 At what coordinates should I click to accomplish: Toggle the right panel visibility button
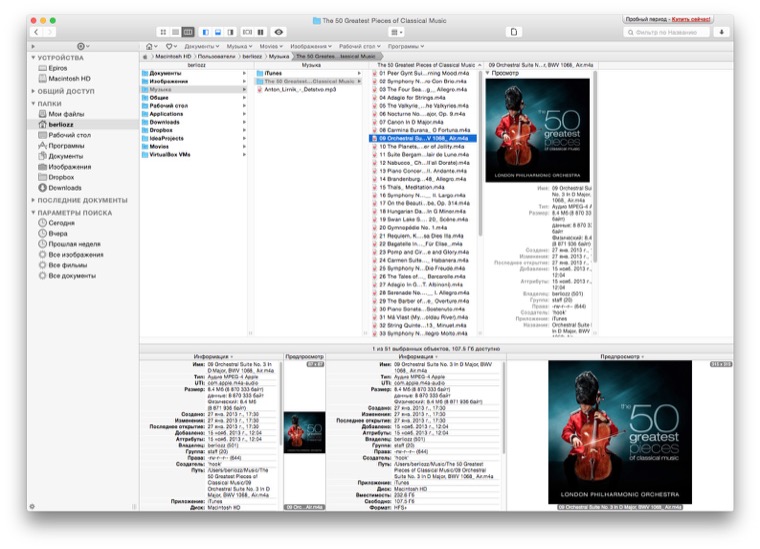230,32
